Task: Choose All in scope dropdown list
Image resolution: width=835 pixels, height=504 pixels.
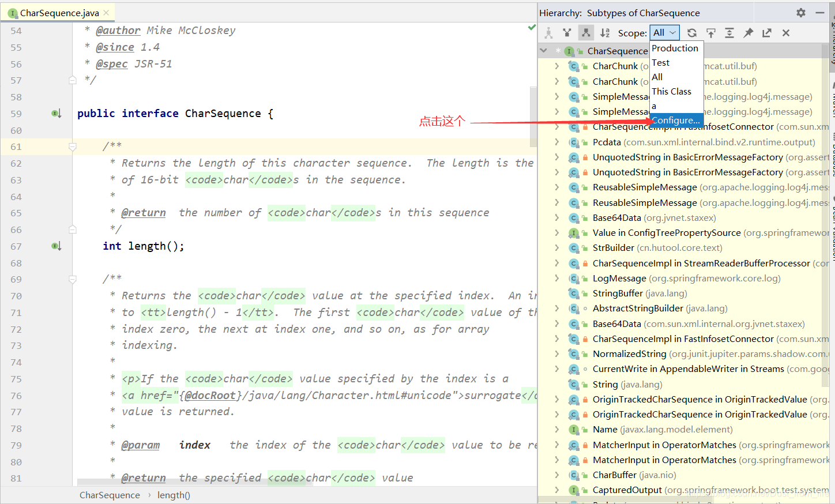Action: 676,77
